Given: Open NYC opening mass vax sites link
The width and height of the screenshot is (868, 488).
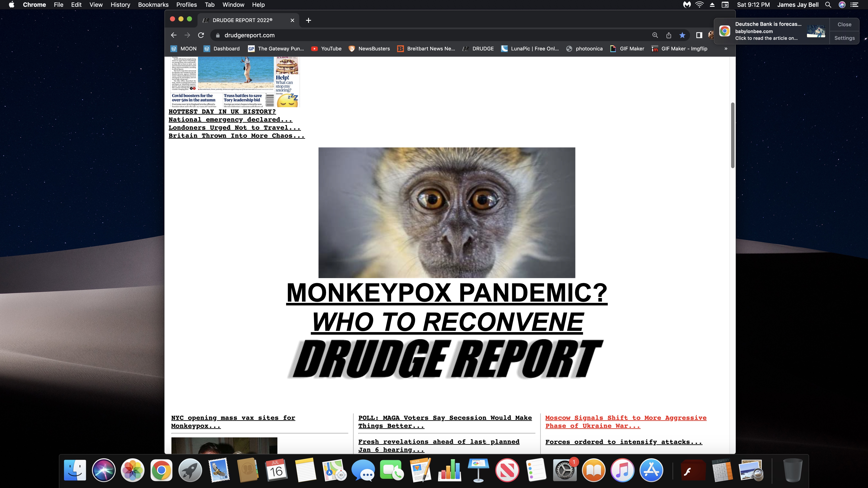Looking at the screenshot, I should 233,422.
